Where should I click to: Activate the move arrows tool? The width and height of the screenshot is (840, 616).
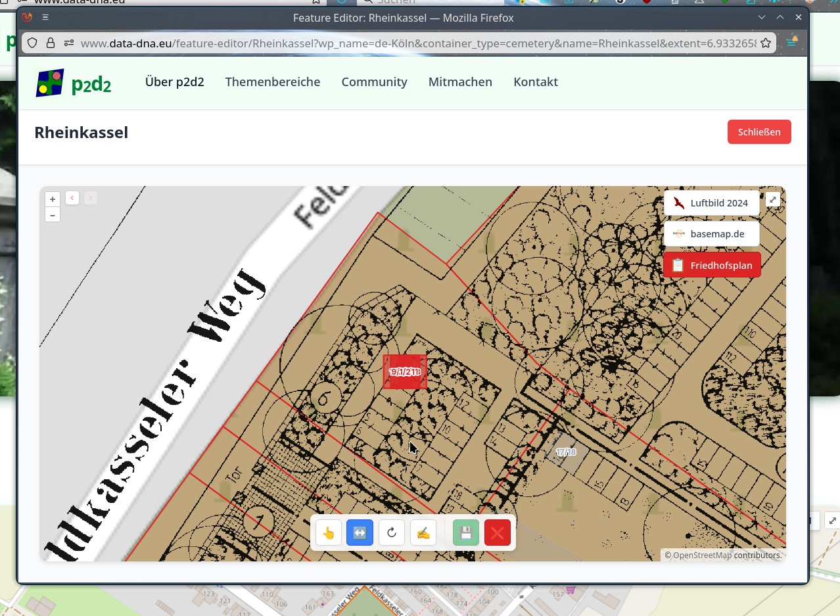coord(360,533)
